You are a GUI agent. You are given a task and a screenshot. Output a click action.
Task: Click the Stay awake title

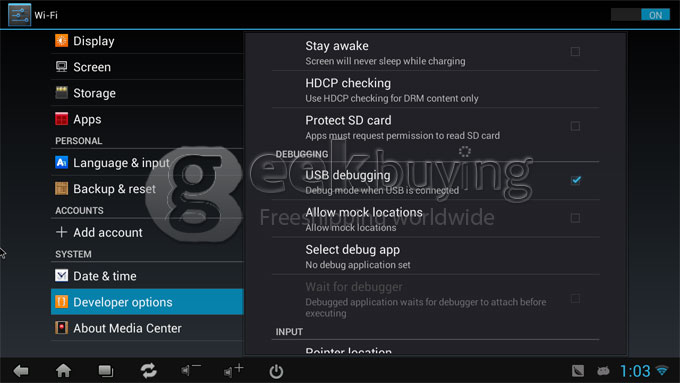click(x=337, y=46)
